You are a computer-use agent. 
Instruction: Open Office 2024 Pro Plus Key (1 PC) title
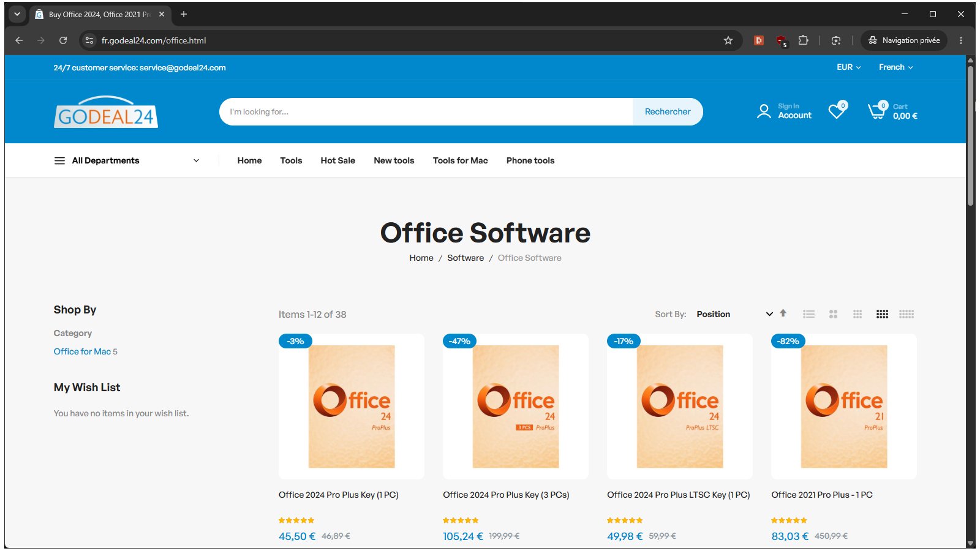[339, 495]
